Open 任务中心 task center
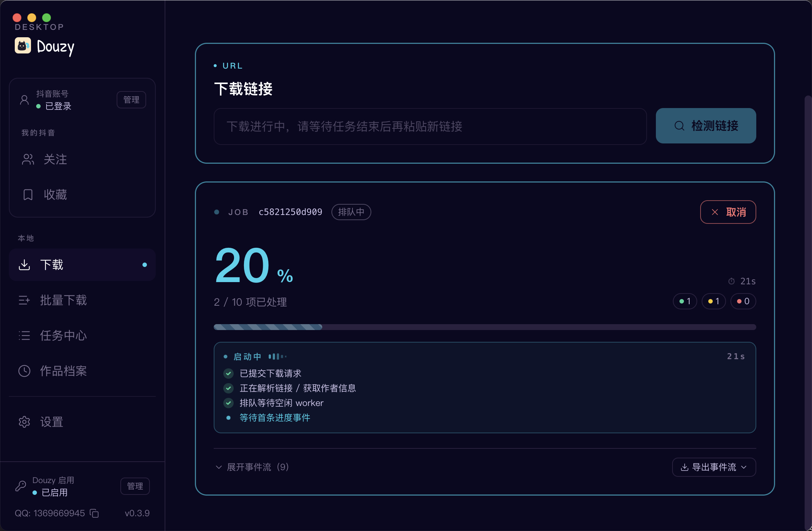 pyautogui.click(x=82, y=336)
